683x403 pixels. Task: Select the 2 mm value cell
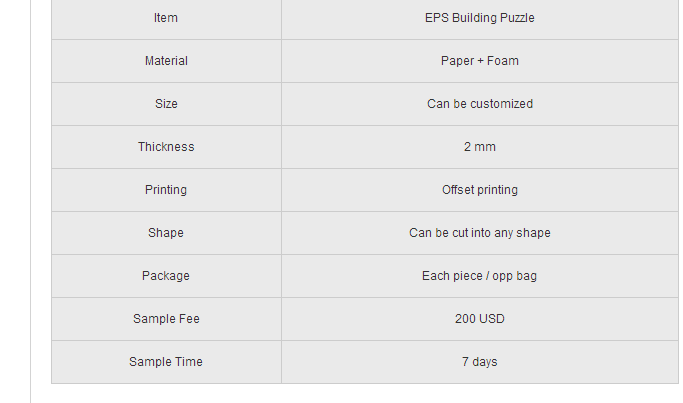(480, 147)
